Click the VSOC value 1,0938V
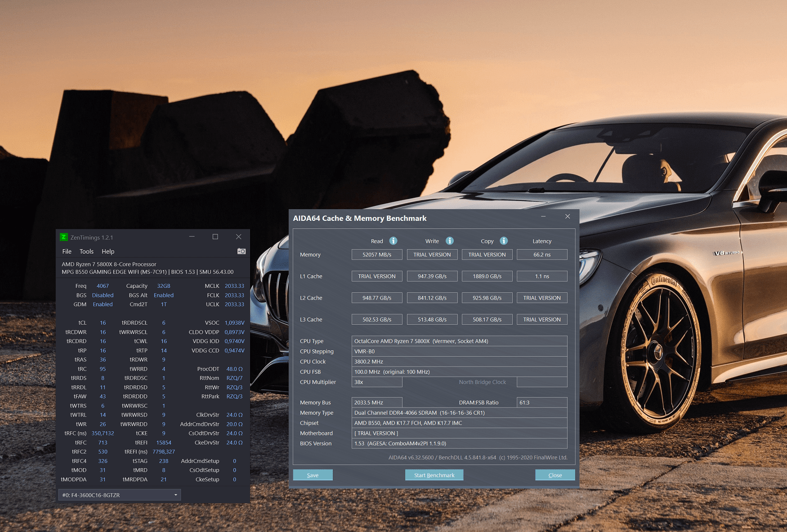The width and height of the screenshot is (787, 532). click(x=234, y=323)
